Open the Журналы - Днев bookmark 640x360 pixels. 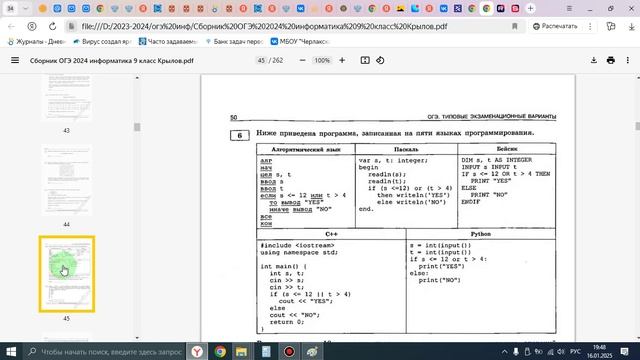coord(36,41)
